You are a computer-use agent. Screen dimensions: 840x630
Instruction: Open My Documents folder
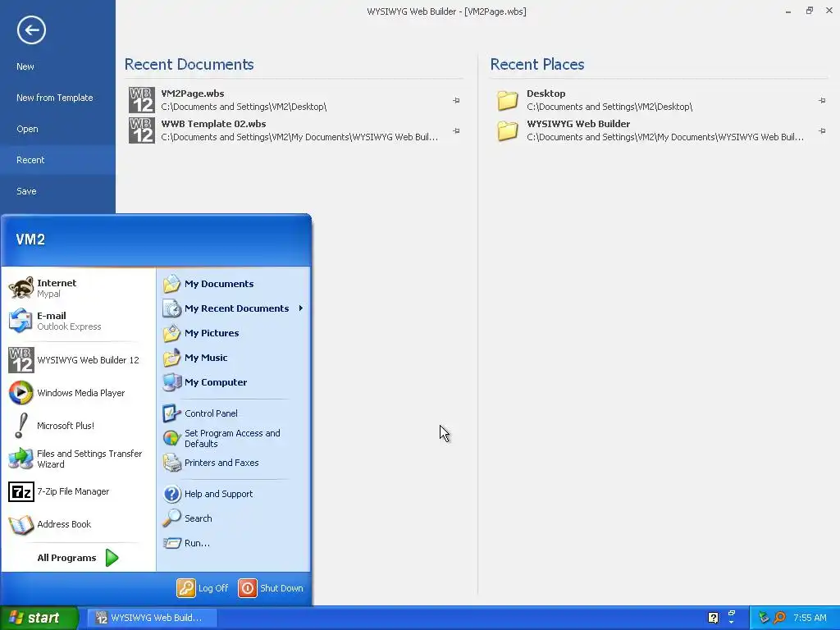click(234, 284)
